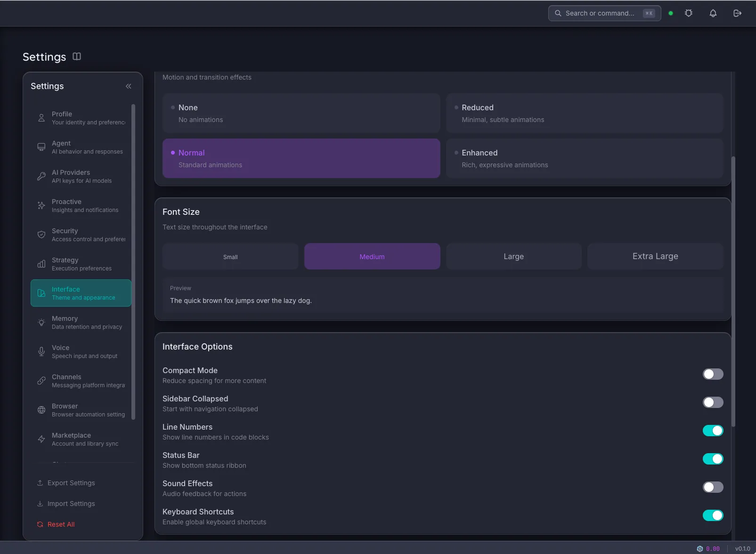Set font size to Small
Screen dimensions: 756x554
point(230,256)
